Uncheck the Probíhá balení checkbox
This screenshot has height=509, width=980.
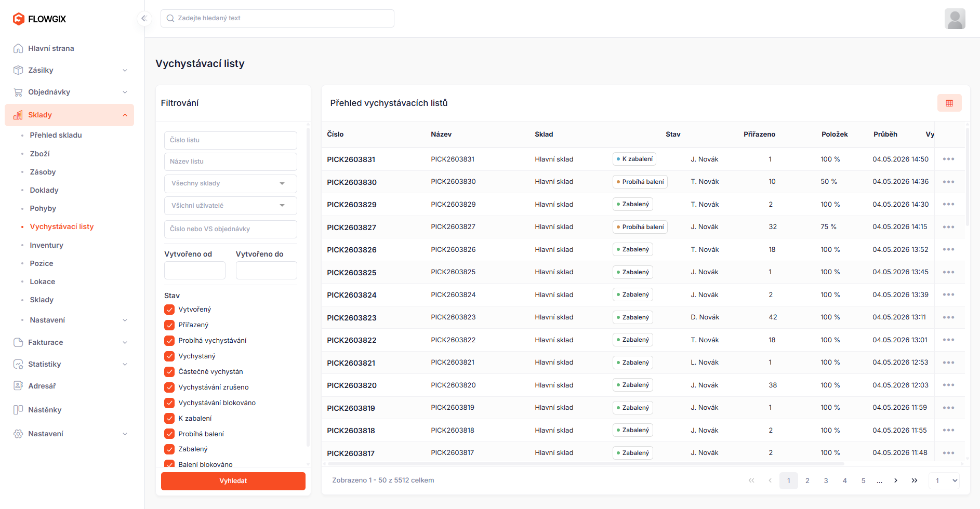pyautogui.click(x=169, y=434)
